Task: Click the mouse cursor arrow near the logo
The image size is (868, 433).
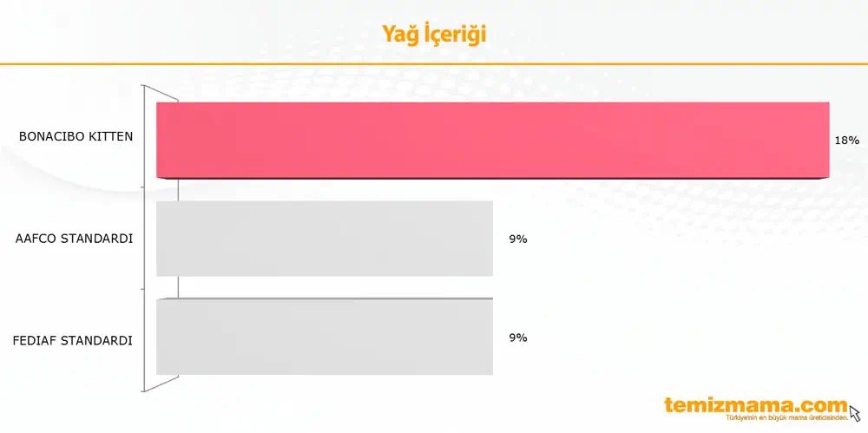Action: 855,413
